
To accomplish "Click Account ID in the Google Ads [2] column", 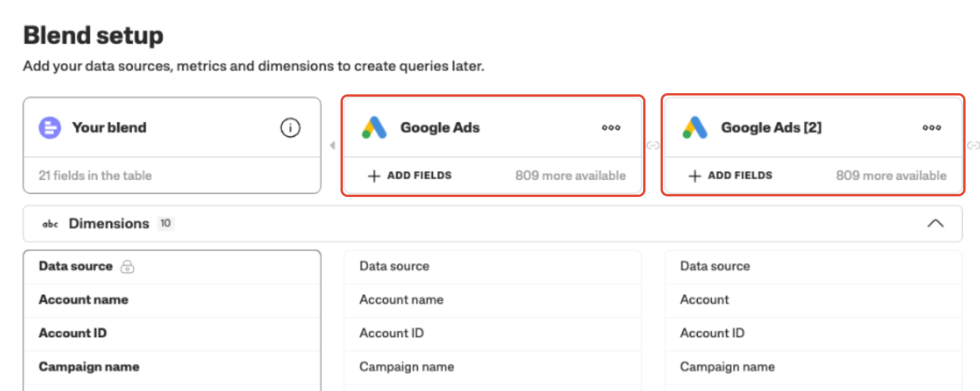I will (813, 333).
